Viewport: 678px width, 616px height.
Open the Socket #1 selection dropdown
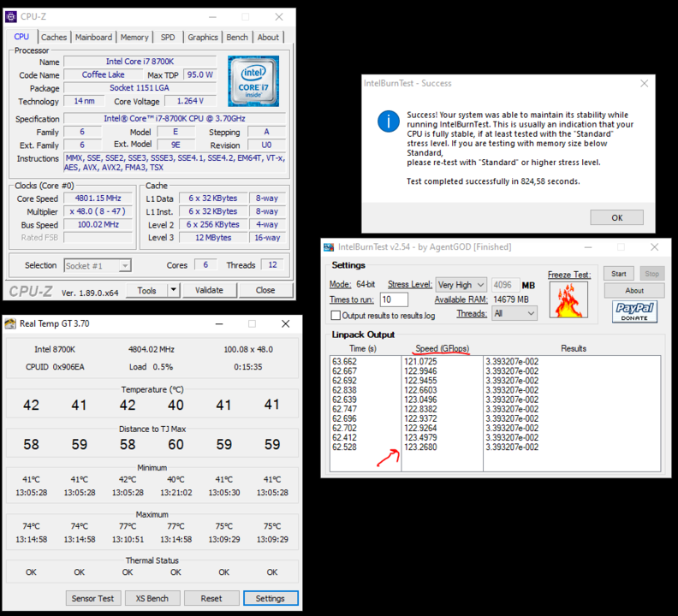click(98, 265)
